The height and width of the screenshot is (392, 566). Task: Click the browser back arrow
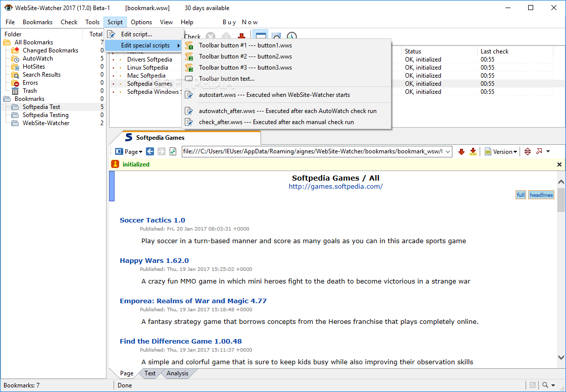click(150, 151)
